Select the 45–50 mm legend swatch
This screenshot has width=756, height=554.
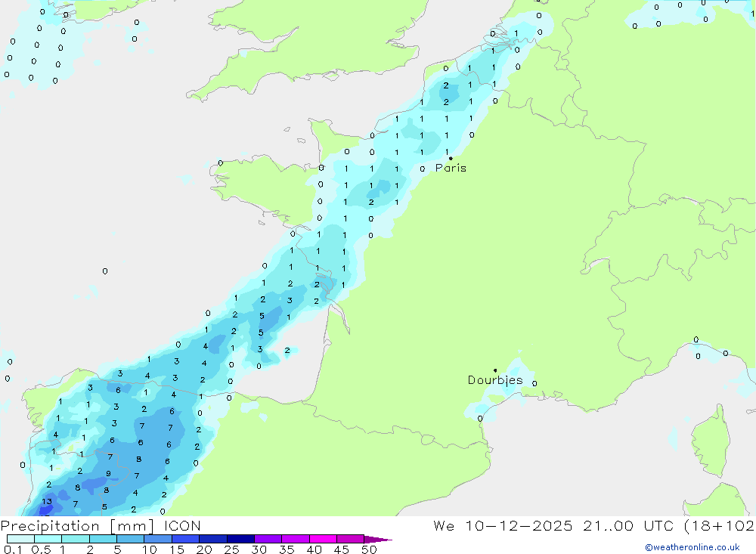tap(351, 539)
